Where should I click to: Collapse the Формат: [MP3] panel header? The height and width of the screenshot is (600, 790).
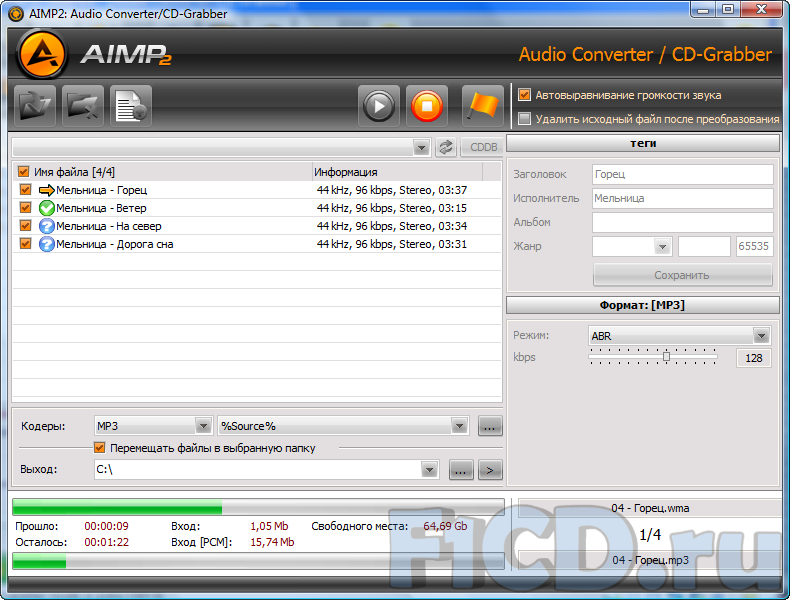(643, 305)
